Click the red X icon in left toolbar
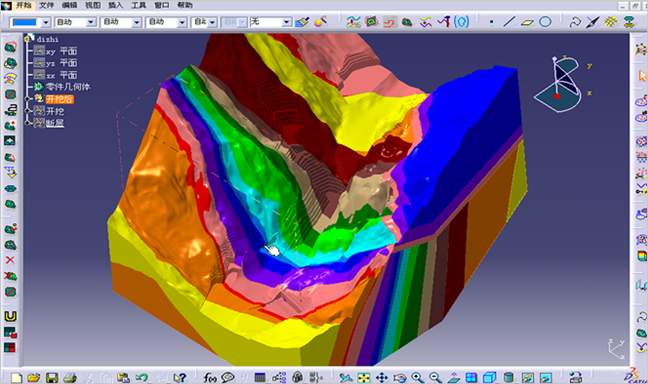This screenshot has width=648, height=384. coord(10,260)
